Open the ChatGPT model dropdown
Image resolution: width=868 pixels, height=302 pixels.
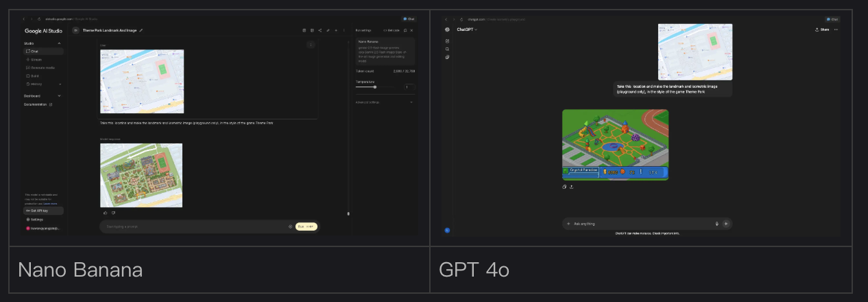point(467,30)
